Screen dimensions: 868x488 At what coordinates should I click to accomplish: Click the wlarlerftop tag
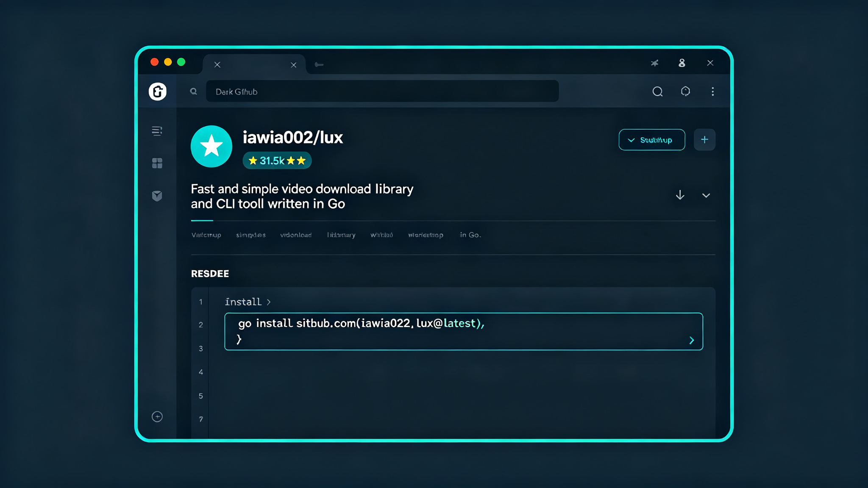(x=426, y=235)
